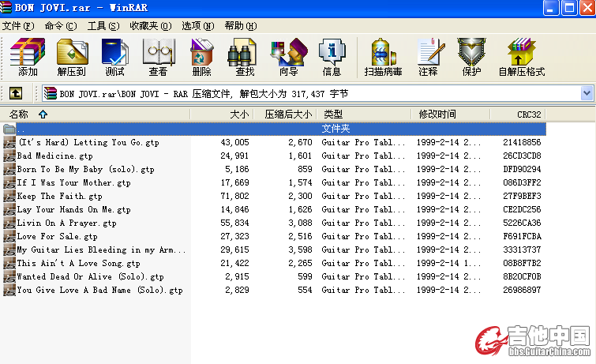The image size is (596, 364).
Task: Click the icon of Born To Be My Baby (solo).gtp
Action: 9,169
